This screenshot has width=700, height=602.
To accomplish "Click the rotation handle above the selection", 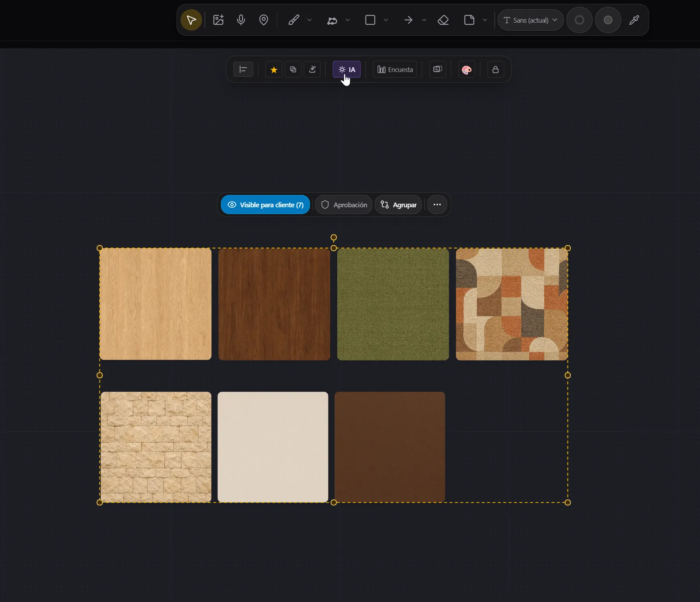I will pos(334,238).
